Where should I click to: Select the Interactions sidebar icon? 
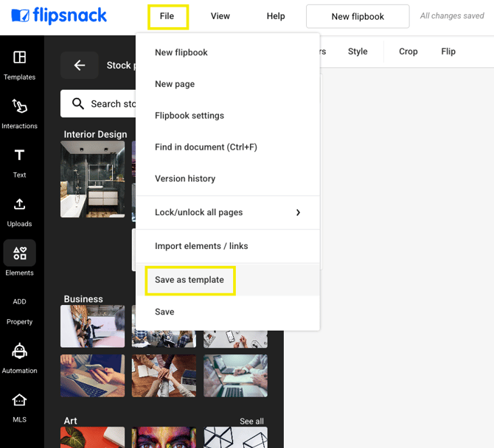[x=19, y=107]
